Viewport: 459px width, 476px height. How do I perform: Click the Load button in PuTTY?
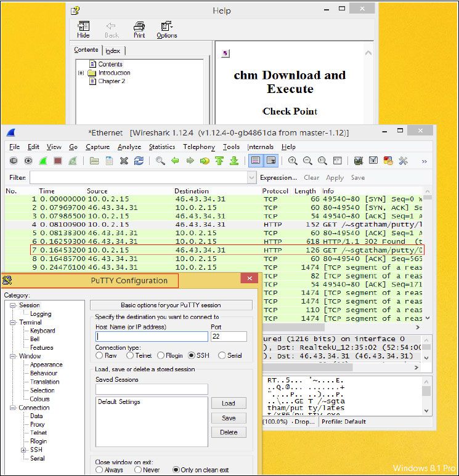coord(229,403)
